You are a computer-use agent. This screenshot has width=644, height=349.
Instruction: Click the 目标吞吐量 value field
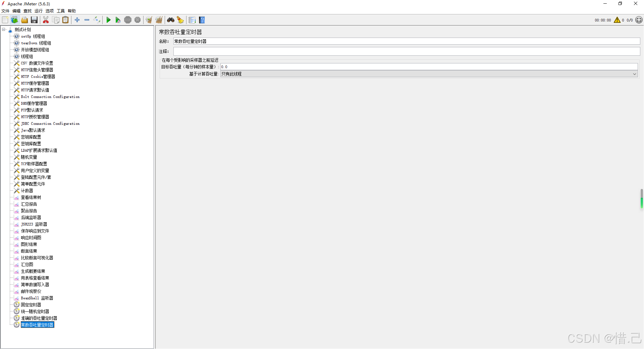point(429,67)
